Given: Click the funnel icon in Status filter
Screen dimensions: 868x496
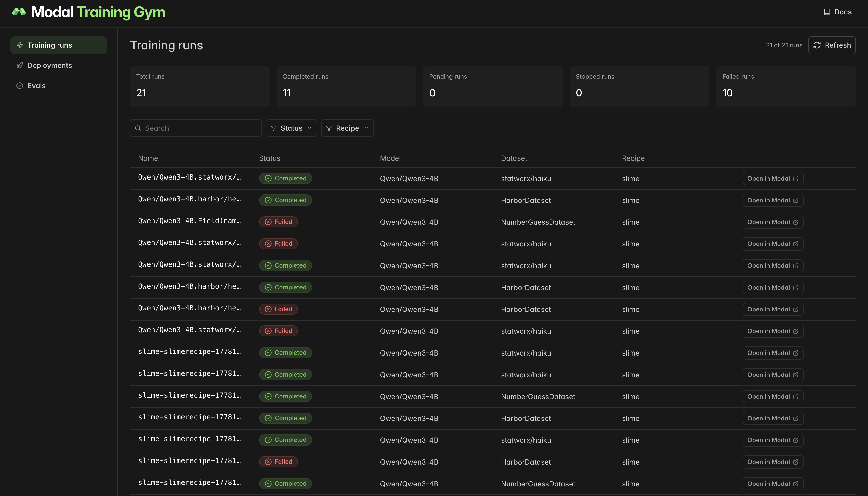Looking at the screenshot, I should click(x=273, y=128).
